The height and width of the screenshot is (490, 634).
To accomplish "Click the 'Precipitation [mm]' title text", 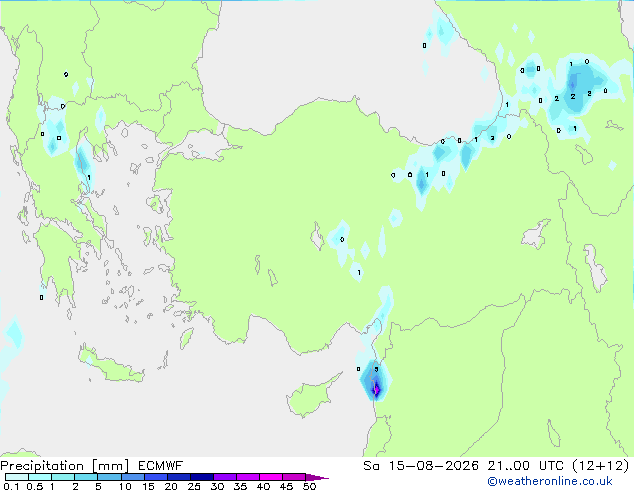I will coord(65,466).
